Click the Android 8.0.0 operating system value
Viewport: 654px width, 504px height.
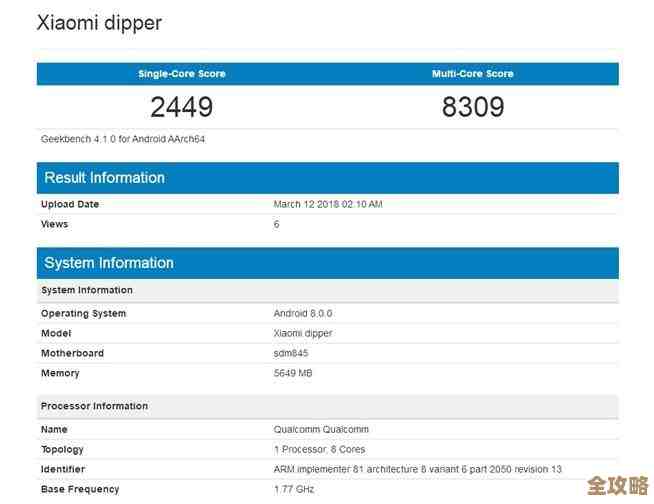tap(304, 313)
